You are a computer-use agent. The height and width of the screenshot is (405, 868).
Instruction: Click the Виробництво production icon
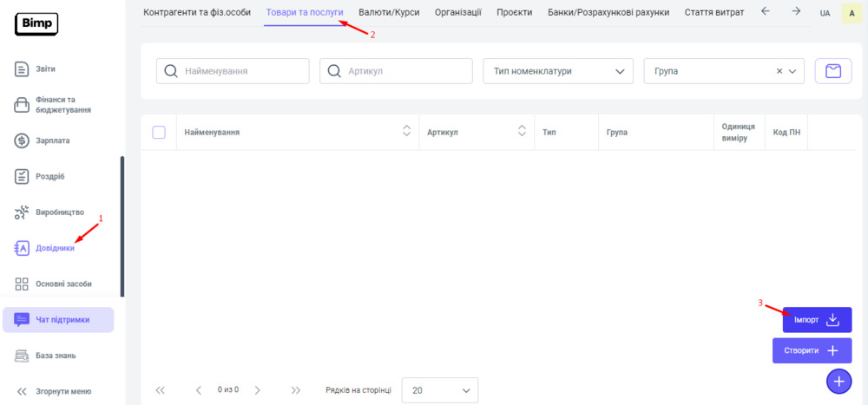point(23,212)
